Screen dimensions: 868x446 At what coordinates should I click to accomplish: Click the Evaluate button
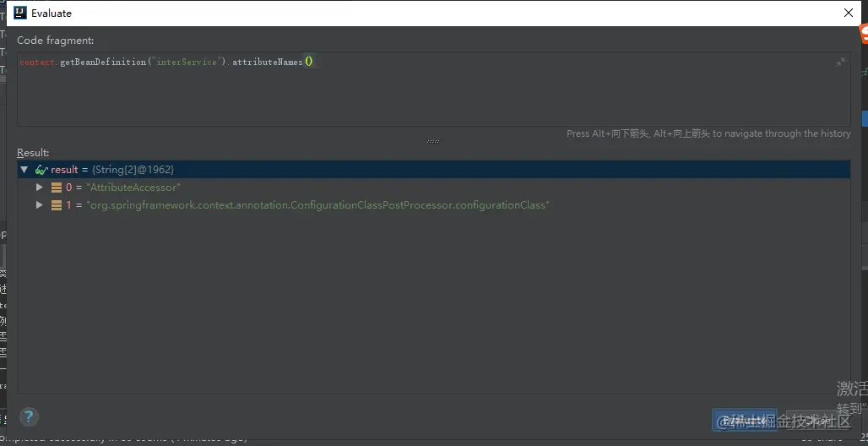point(745,421)
